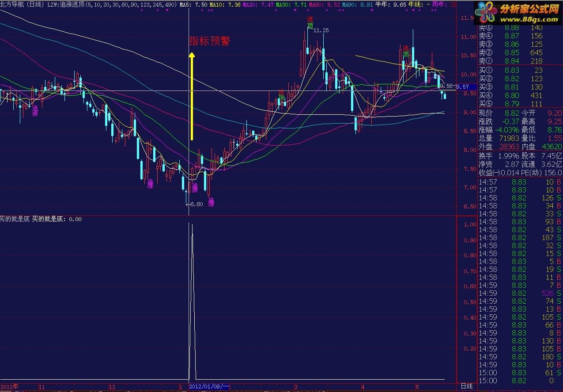Click the MA60: 8.52 value label

[x=324, y=4]
